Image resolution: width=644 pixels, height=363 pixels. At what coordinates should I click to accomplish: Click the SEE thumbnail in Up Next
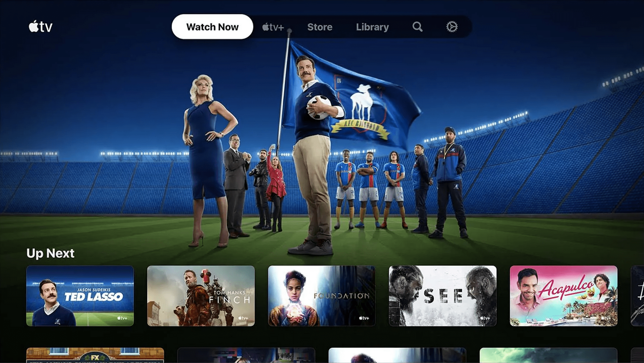pyautogui.click(x=444, y=296)
